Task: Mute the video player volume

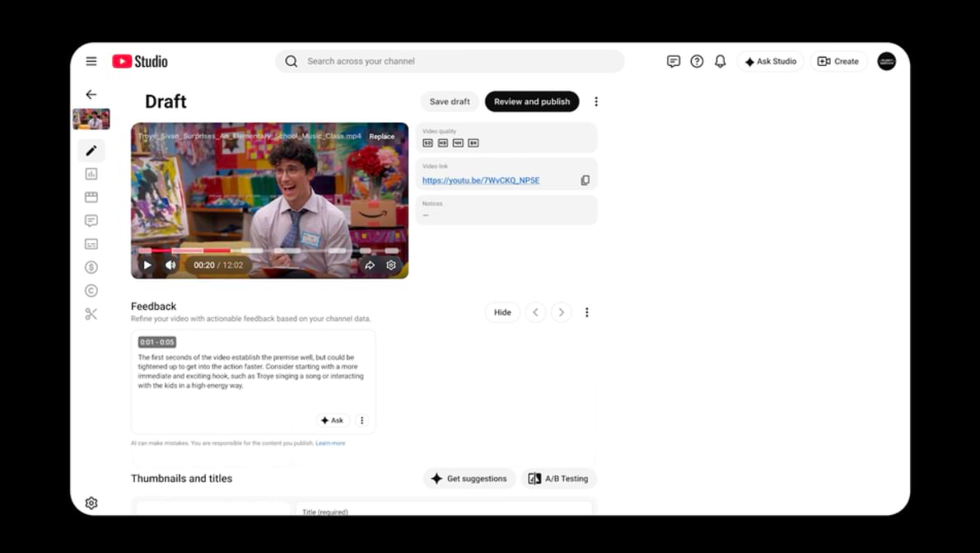Action: [x=170, y=265]
